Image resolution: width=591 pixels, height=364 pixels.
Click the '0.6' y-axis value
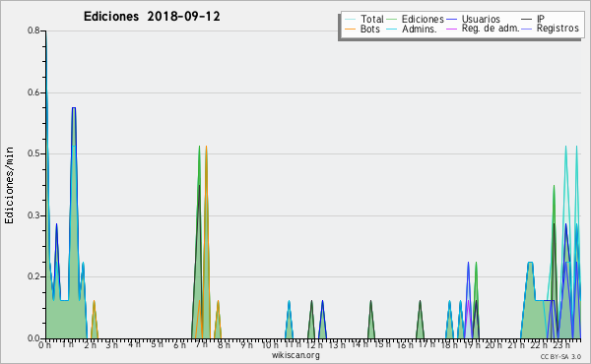33,92
